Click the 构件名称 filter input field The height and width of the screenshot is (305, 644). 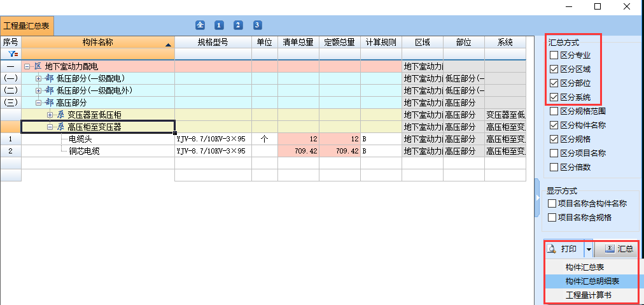98,54
